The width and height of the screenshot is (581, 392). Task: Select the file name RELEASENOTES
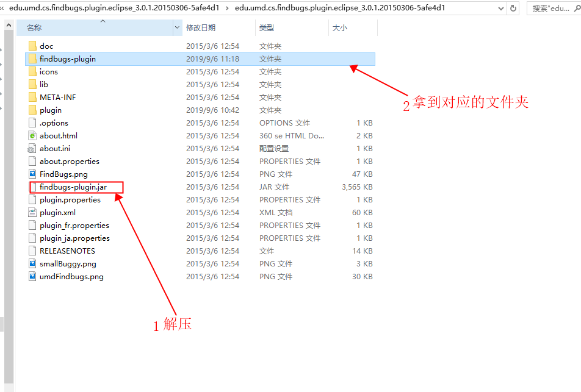[67, 251]
